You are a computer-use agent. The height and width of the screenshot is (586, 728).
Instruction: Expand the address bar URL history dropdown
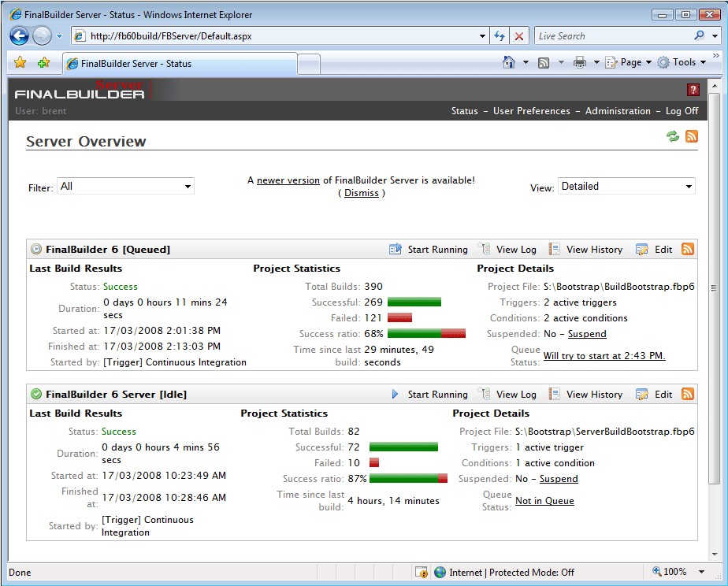483,36
